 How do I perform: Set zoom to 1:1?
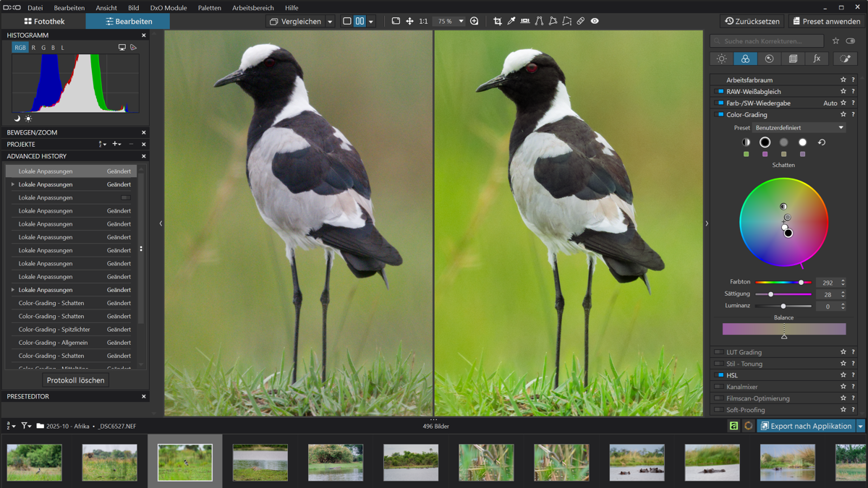pos(423,22)
